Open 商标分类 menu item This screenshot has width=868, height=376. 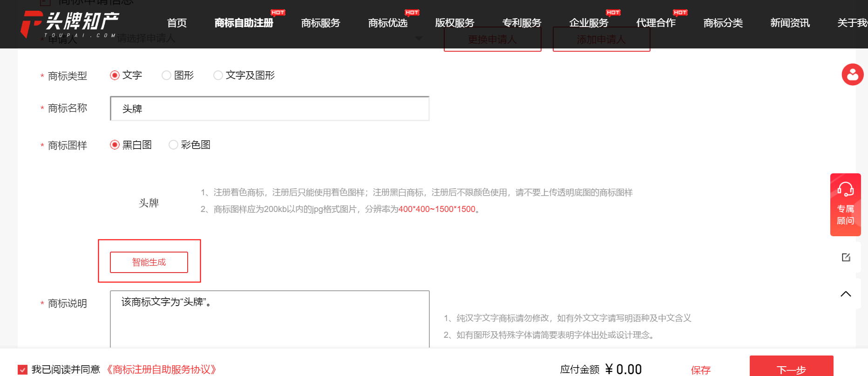click(723, 23)
